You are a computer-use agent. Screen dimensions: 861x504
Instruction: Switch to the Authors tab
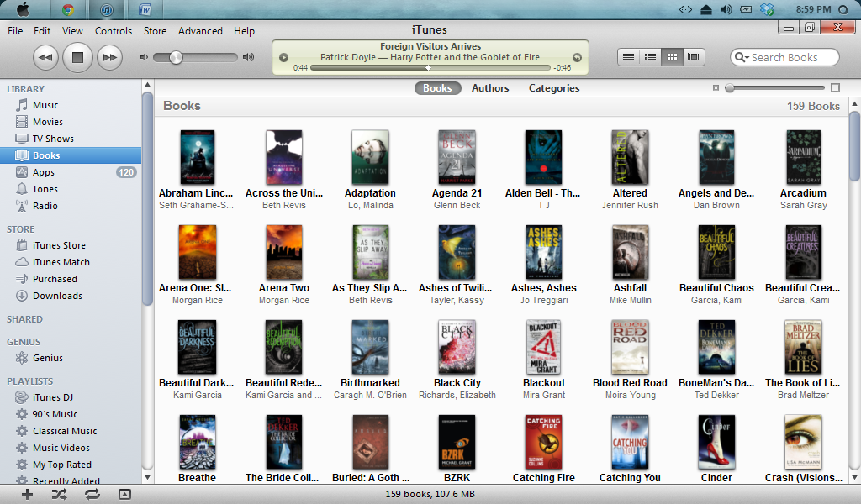(490, 88)
